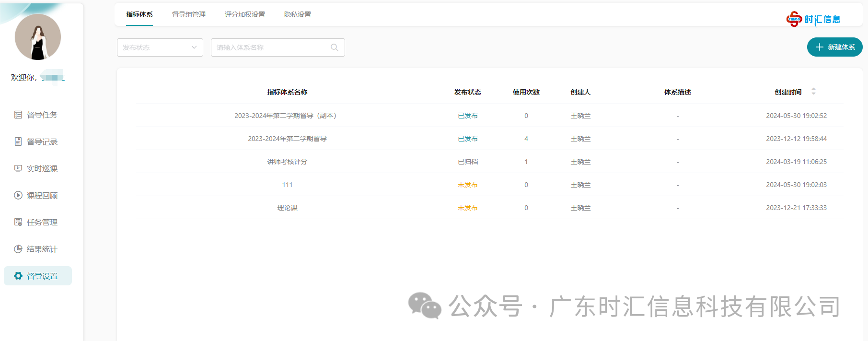
Task: Open 2023-2024年第二学期督导 row name
Action: pos(287,139)
